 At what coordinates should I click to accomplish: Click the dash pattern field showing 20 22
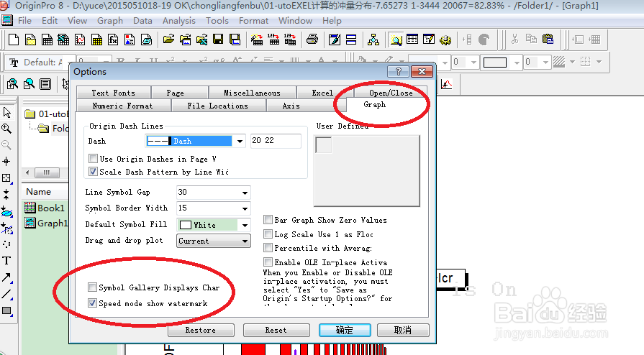(x=276, y=141)
